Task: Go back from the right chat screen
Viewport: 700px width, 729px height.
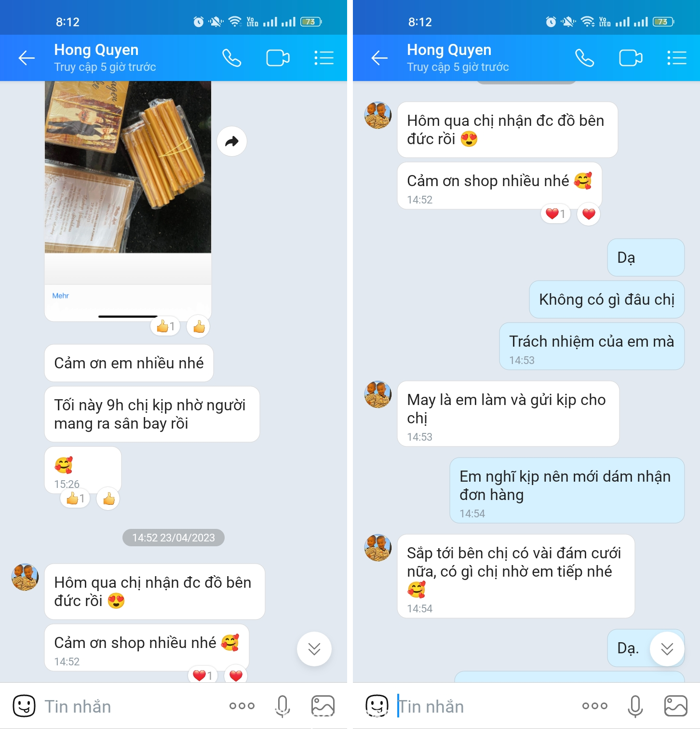Action: point(379,58)
